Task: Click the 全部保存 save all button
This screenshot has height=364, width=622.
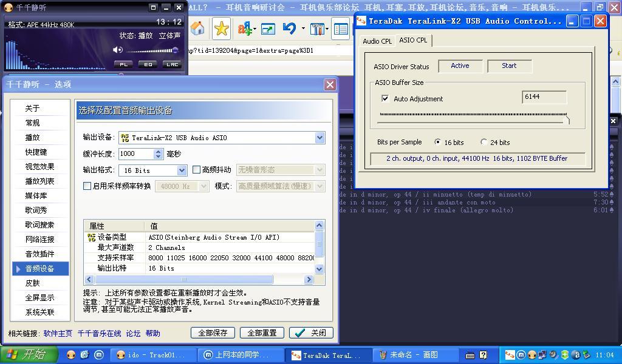Action: tap(213, 332)
